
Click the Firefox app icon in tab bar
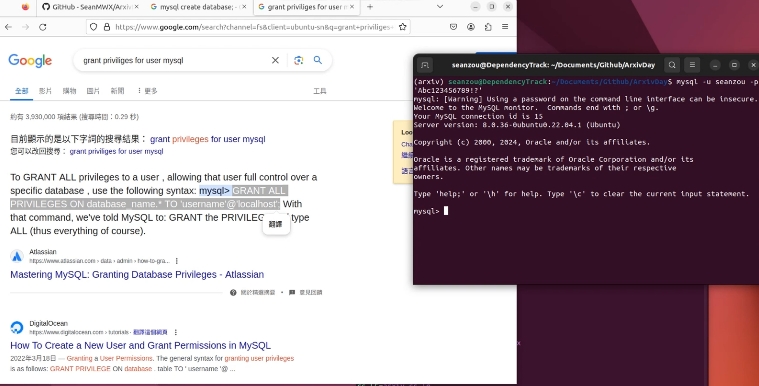25,7
